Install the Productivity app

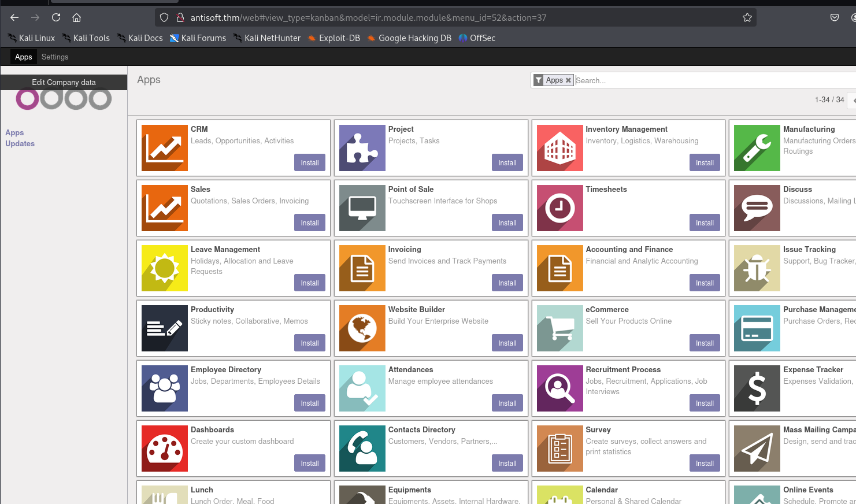(310, 343)
